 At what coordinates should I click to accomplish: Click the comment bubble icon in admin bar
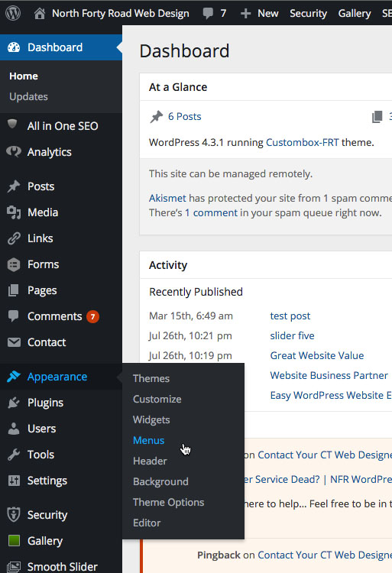coord(208,14)
